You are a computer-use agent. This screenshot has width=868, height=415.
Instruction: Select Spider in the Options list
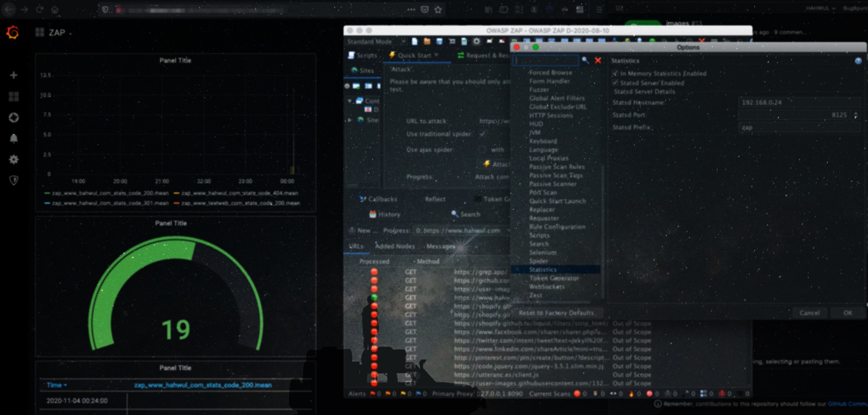(x=539, y=261)
